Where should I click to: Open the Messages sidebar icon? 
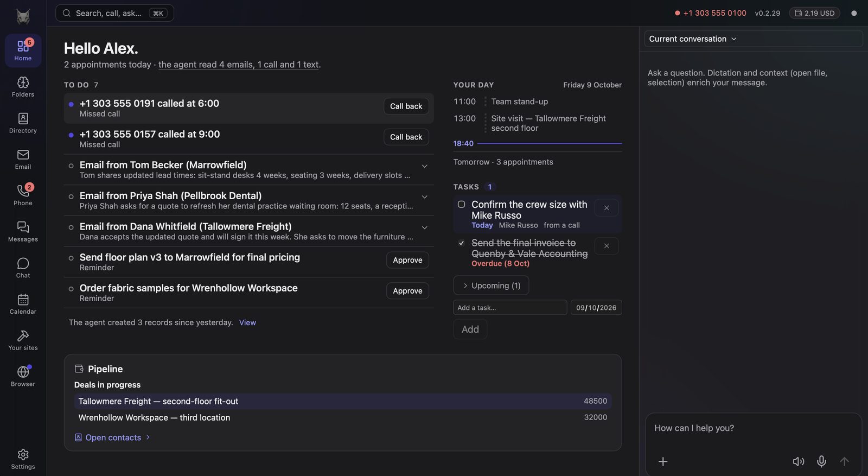23,227
